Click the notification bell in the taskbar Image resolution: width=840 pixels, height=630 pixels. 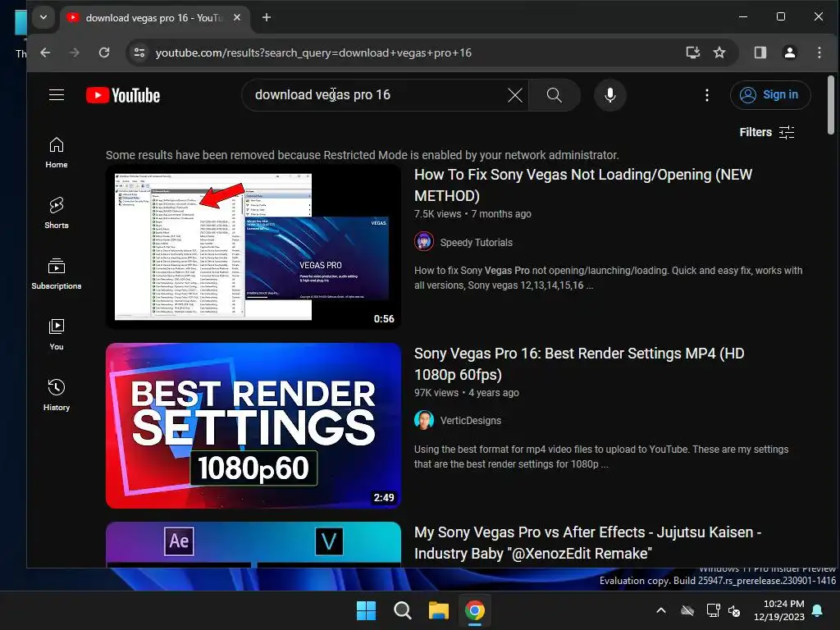(818, 610)
